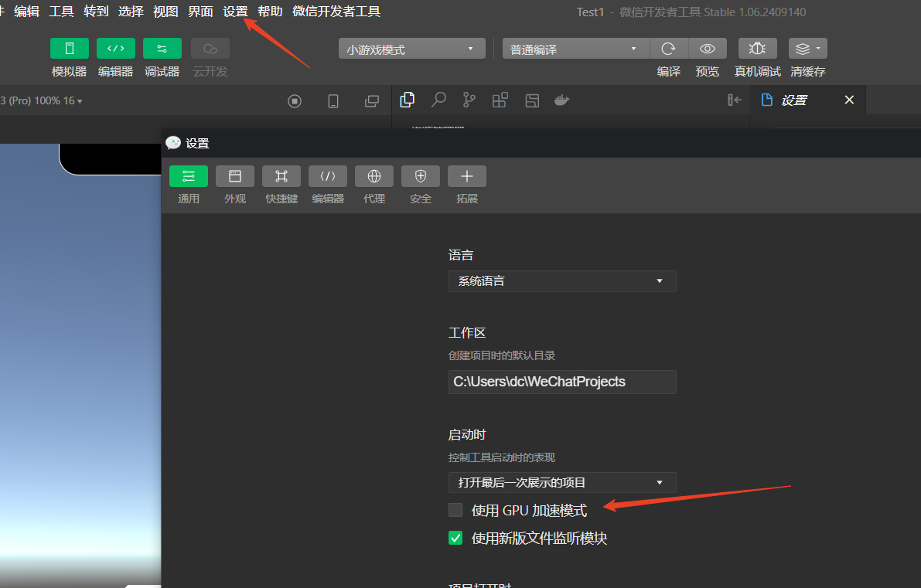Open the 小游戏模式 mode dropdown
This screenshot has height=588, width=921.
point(411,49)
